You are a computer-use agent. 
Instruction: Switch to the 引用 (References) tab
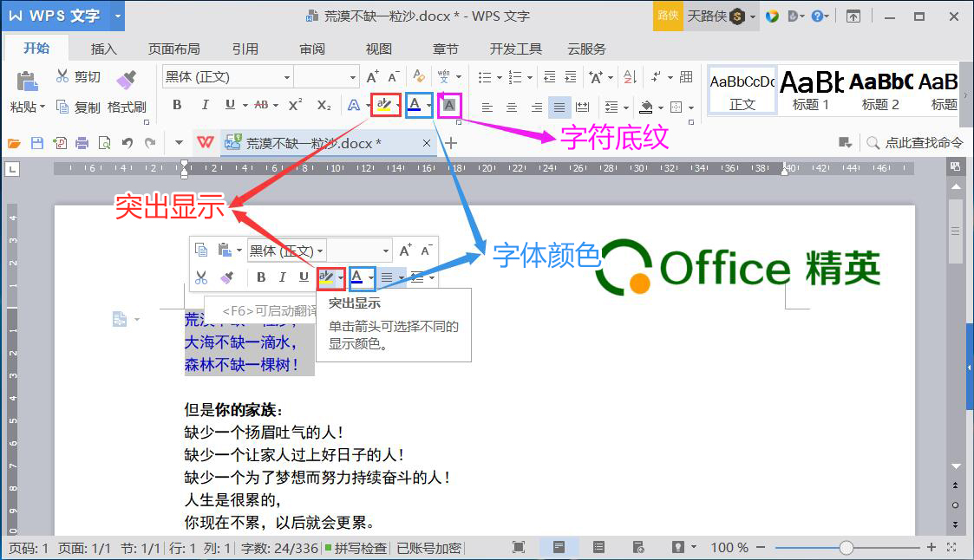(x=245, y=49)
